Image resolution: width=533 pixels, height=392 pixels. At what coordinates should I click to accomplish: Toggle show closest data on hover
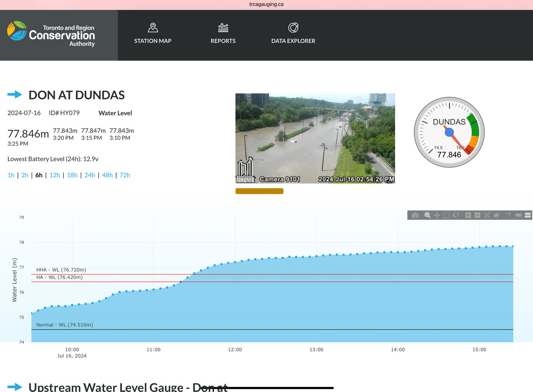pos(518,215)
